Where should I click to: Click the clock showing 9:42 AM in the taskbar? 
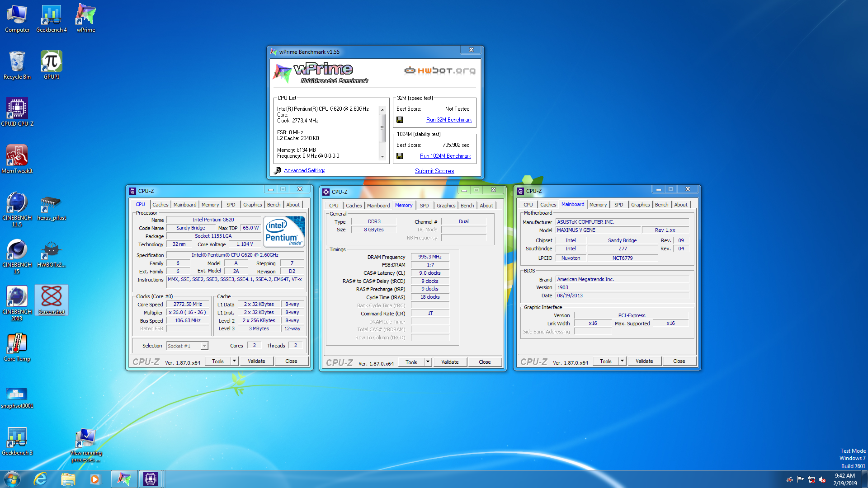(x=844, y=479)
